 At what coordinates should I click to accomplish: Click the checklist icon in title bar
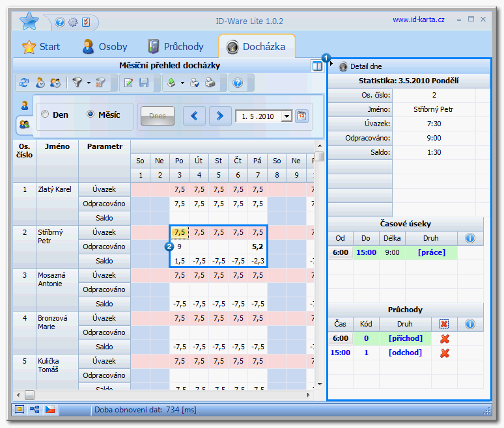[86, 22]
